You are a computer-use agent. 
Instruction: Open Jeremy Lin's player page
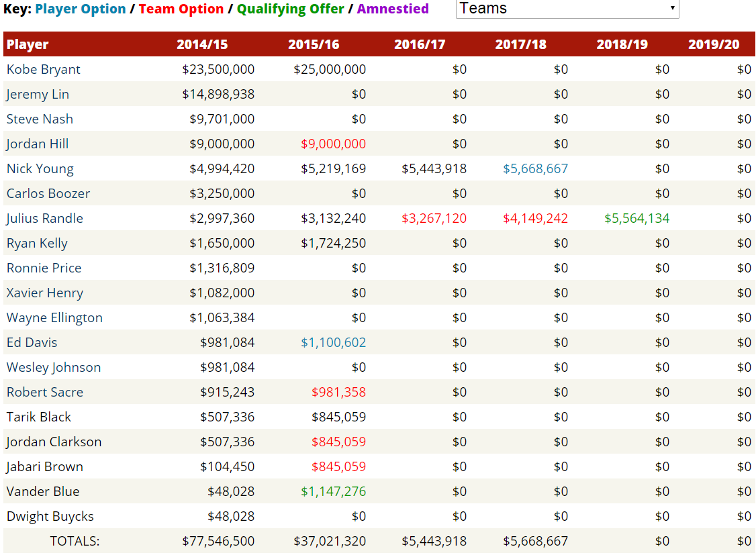pos(38,95)
